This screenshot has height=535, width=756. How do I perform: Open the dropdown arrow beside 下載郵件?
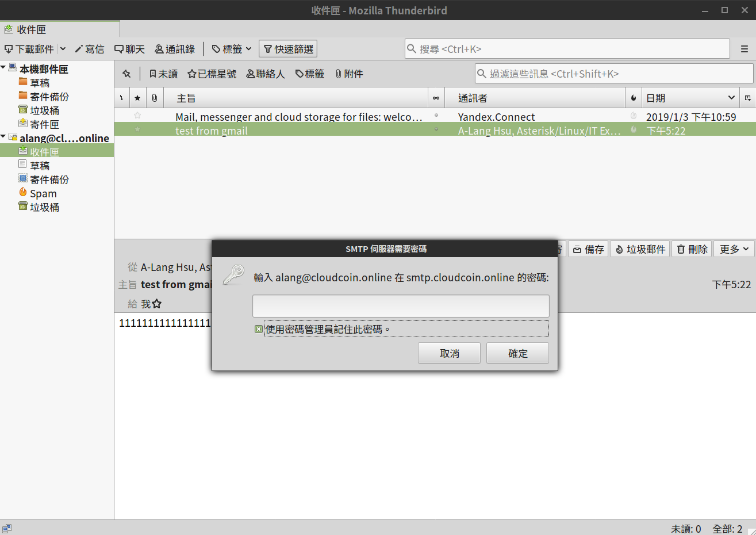63,49
